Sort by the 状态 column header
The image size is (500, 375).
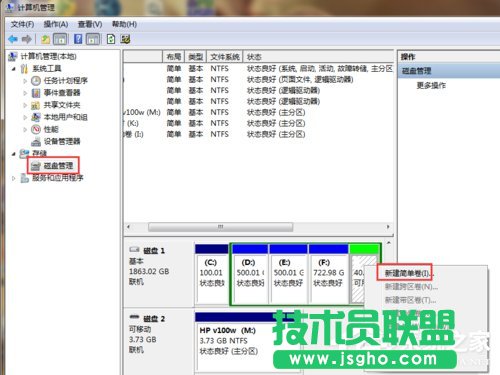318,57
